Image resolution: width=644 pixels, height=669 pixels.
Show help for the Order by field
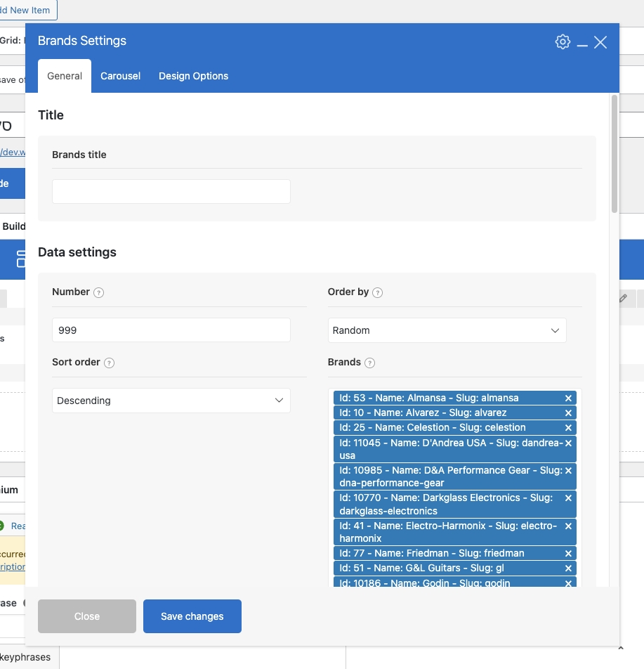pyautogui.click(x=377, y=292)
